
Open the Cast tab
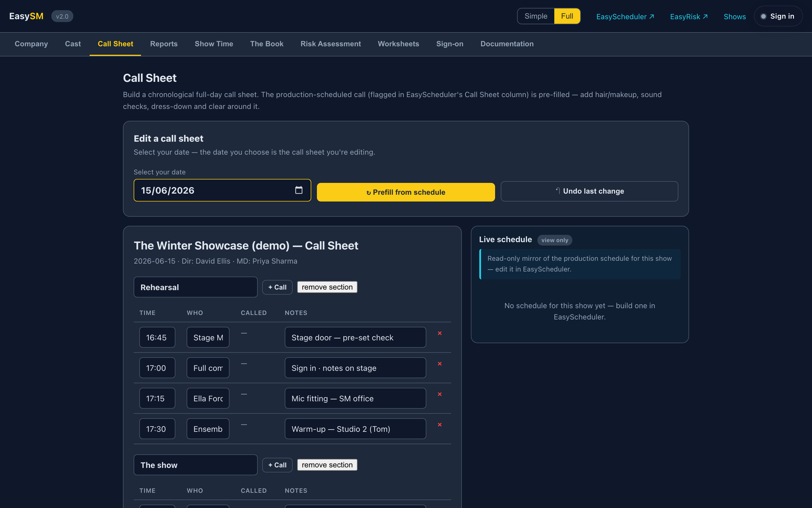(x=73, y=44)
